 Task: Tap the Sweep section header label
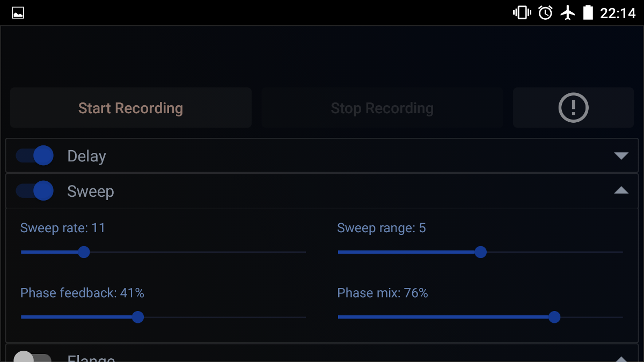91,191
